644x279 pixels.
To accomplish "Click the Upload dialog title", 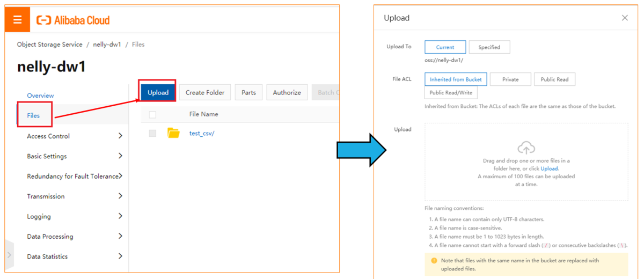I will 397,18.
